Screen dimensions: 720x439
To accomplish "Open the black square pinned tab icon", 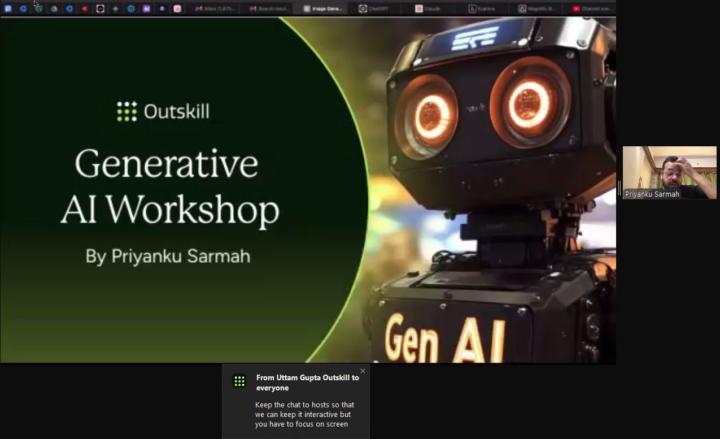I will (x=100, y=8).
